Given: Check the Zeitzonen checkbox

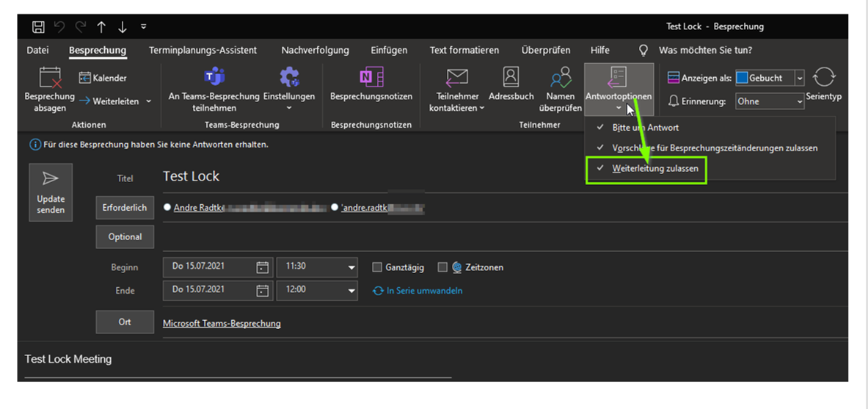Looking at the screenshot, I should pos(442,267).
